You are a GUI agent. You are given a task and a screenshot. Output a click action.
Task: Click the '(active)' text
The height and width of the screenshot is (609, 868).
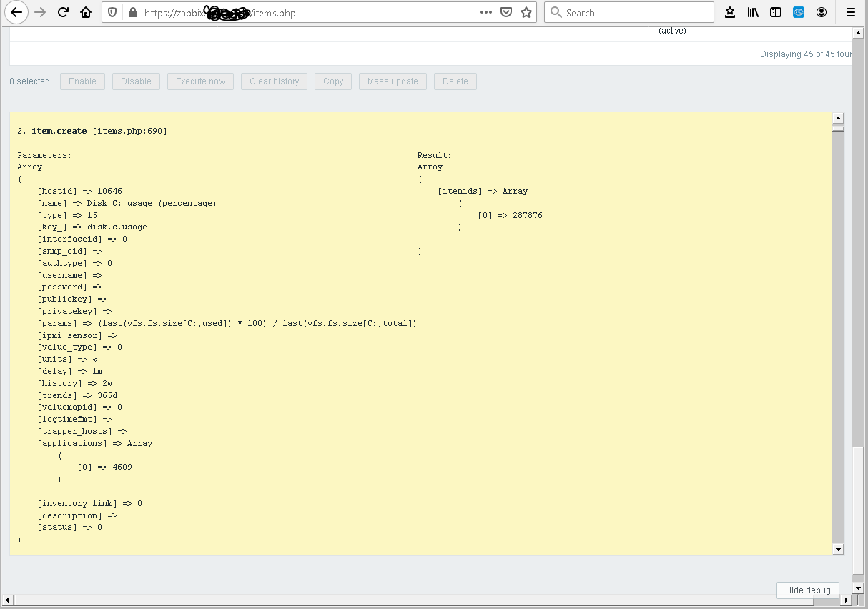coord(672,31)
